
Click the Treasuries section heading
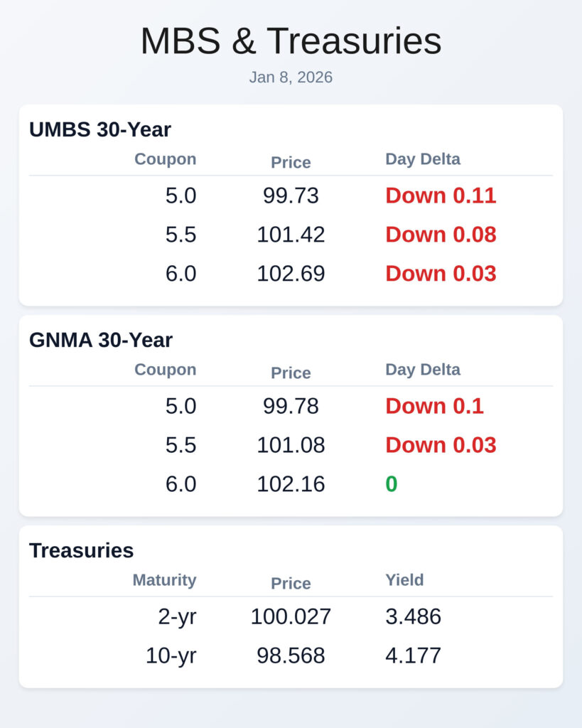coord(82,550)
